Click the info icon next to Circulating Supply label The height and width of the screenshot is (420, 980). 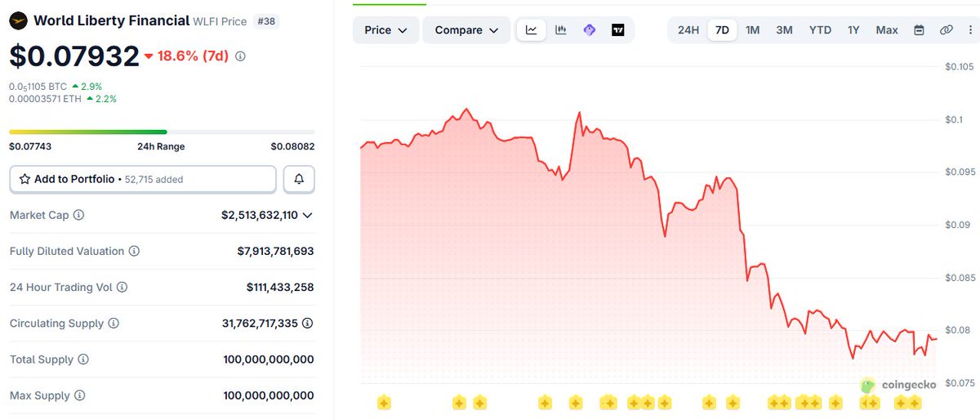click(114, 324)
